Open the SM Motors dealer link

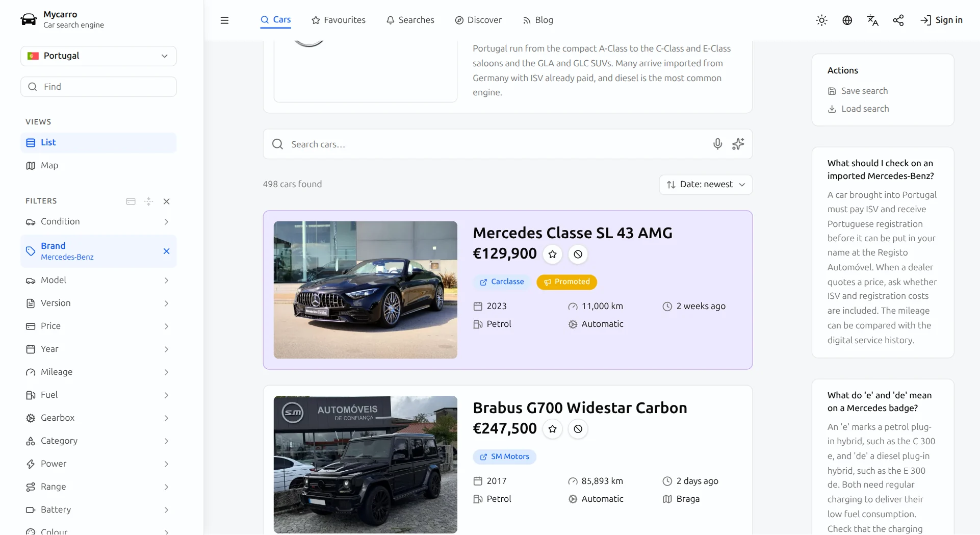[x=504, y=457]
